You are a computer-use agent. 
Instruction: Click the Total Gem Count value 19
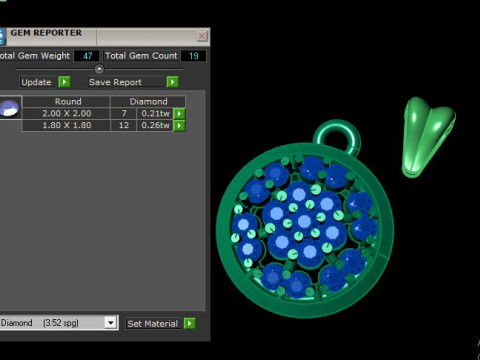[x=193, y=56]
